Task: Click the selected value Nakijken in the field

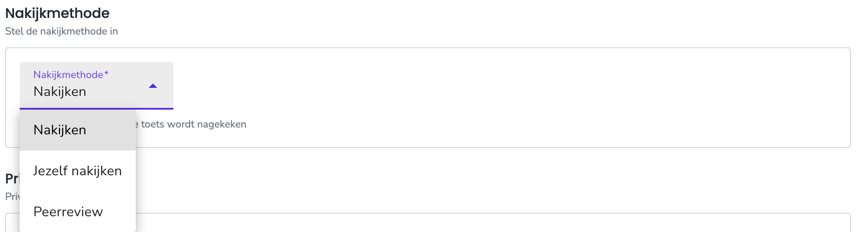Action: (x=60, y=92)
